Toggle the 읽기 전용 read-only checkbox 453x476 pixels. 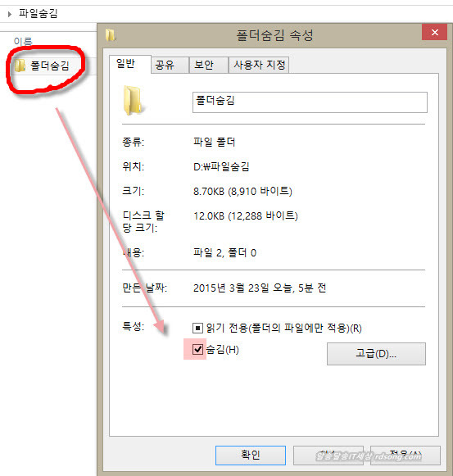(197, 329)
